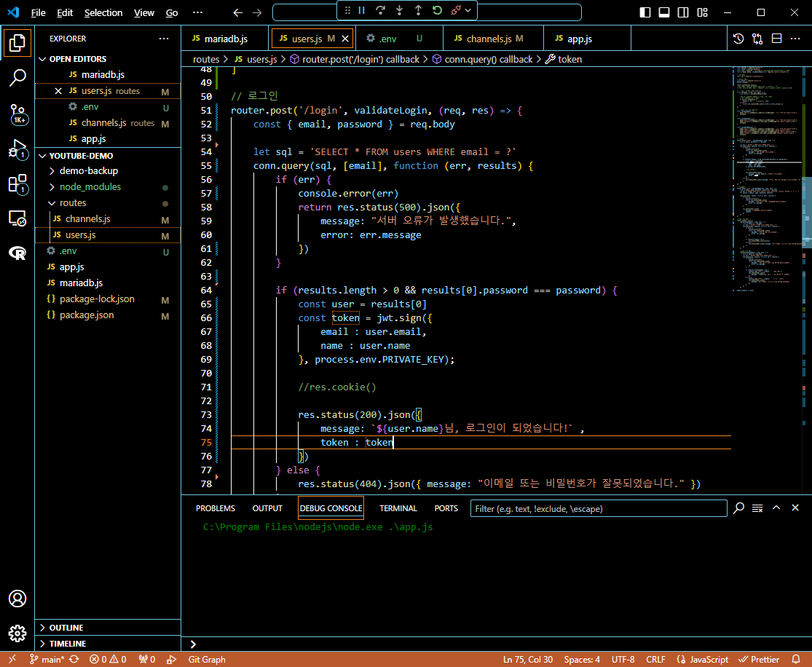Screen dimensions: 812x667
Task: Open the file timeline history icon
Action: [x=738, y=39]
